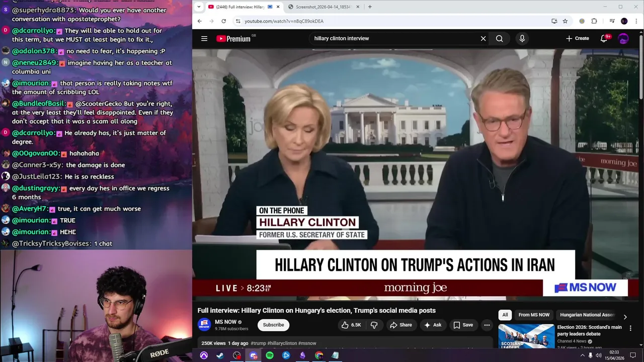Select the From MS NOW chip
Image resolution: width=644 pixels, height=362 pixels.
click(534, 315)
